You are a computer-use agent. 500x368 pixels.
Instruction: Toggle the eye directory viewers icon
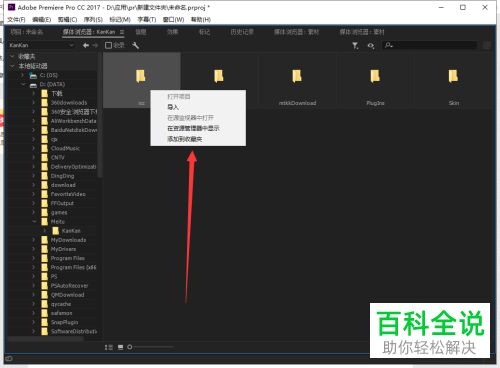coord(371,46)
